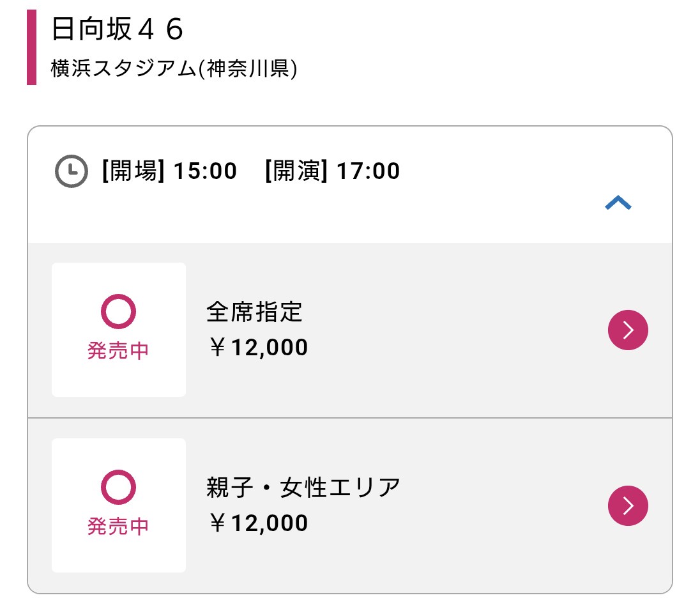Open 親子・女性エリア ticket via pink arrow

point(628,506)
